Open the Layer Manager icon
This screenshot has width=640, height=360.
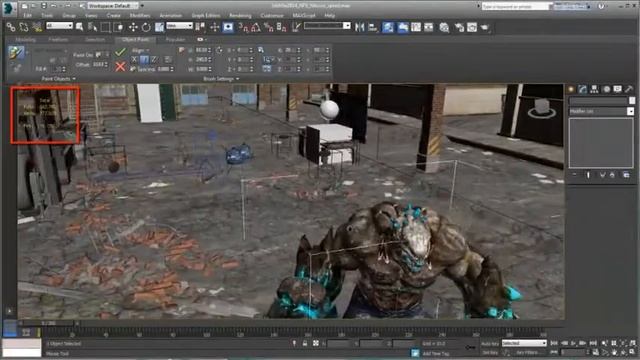pos(388,27)
